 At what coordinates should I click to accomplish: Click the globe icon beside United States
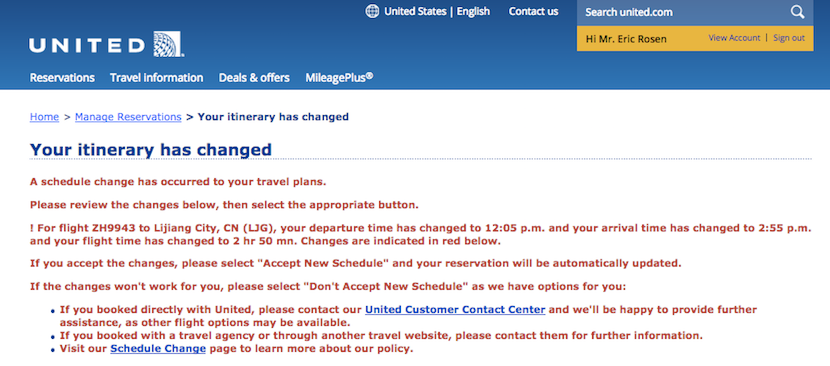click(372, 12)
